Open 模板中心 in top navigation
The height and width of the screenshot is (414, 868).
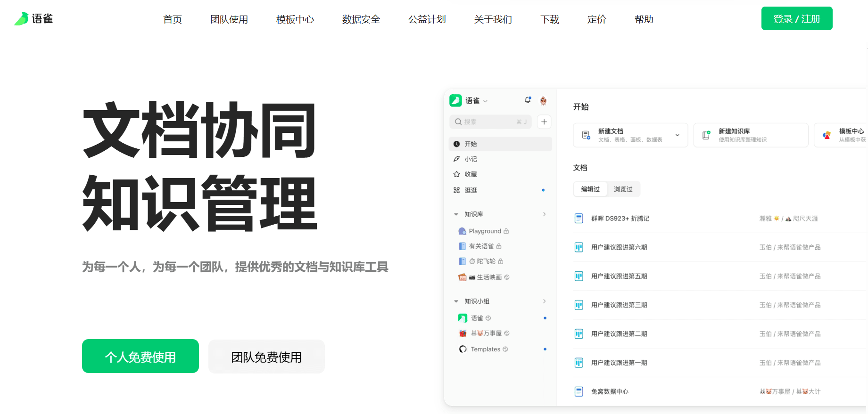click(295, 19)
